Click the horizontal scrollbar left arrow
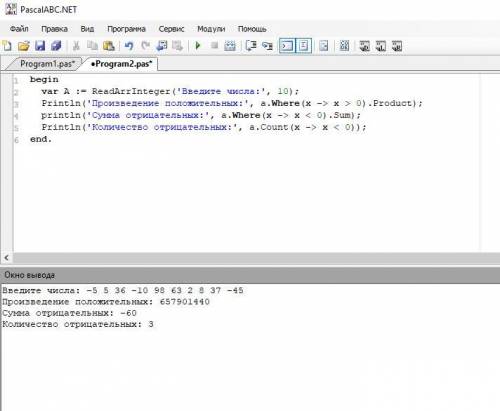500x411 pixels. click(7, 258)
